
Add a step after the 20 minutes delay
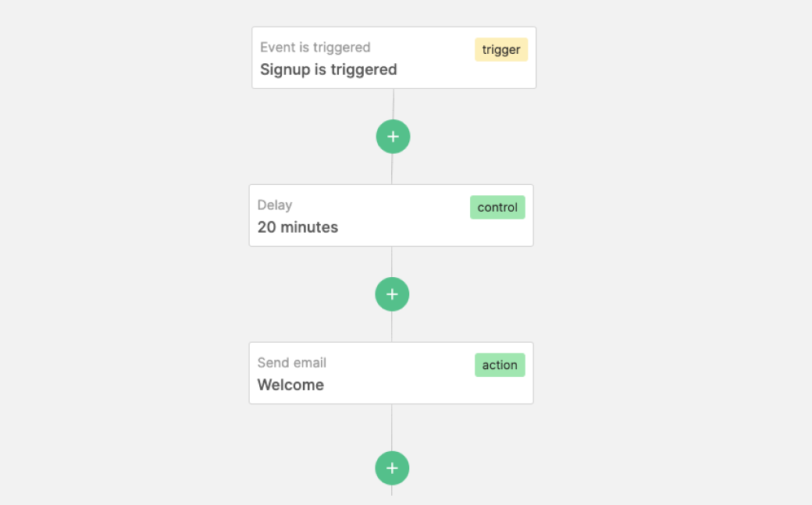click(x=392, y=294)
